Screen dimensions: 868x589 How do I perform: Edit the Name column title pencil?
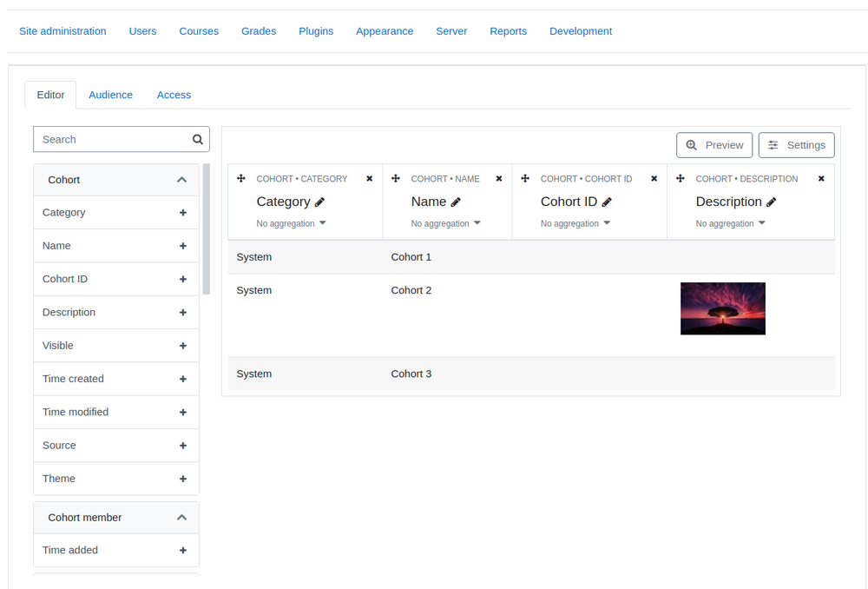[x=456, y=202]
